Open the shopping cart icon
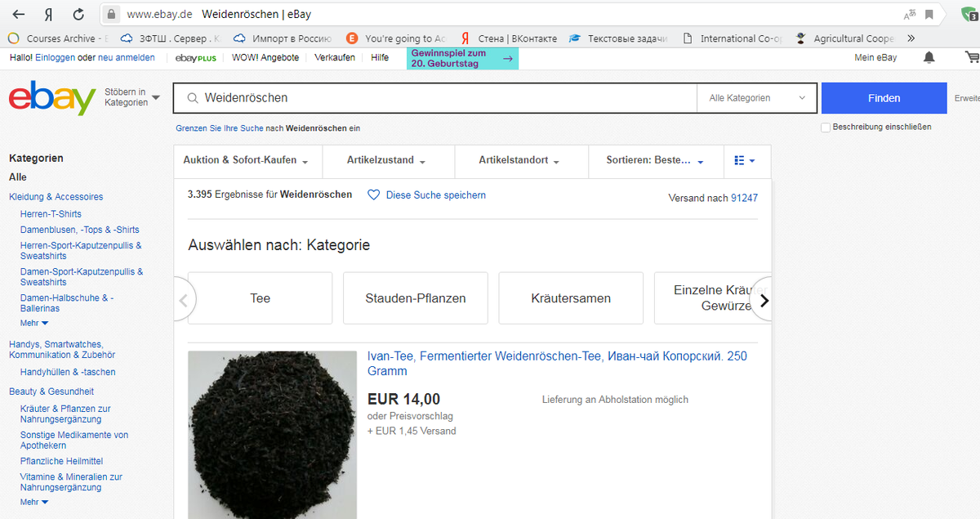The height and width of the screenshot is (519, 980). pos(972,57)
